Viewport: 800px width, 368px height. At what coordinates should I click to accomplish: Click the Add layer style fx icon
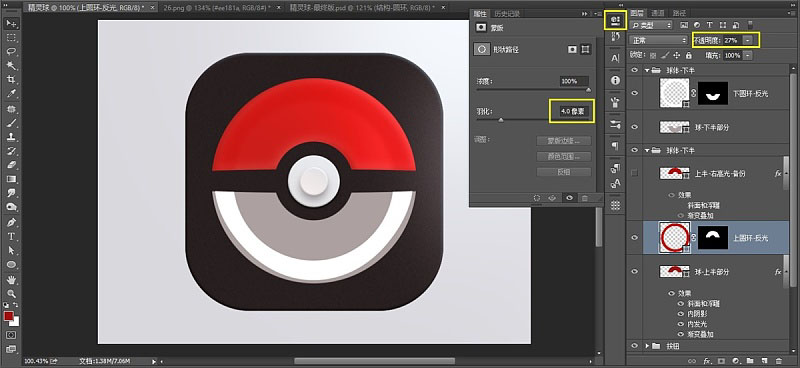coord(707,361)
